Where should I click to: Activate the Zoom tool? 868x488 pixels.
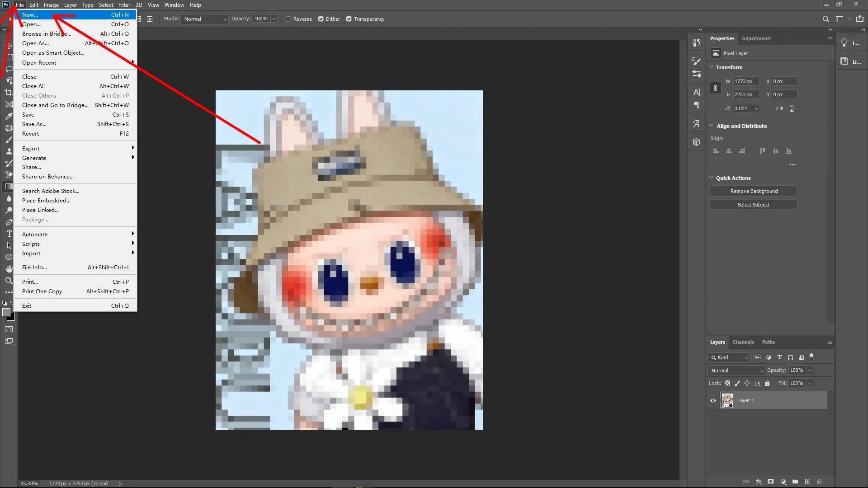9,281
